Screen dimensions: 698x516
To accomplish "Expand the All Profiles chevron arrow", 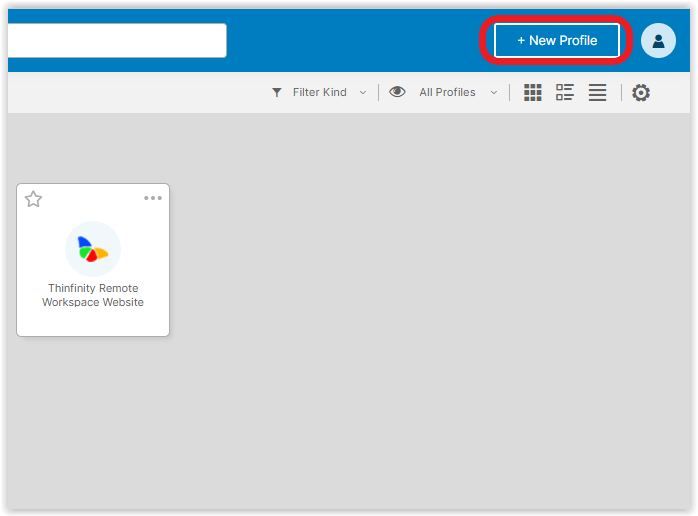I will pos(494,93).
